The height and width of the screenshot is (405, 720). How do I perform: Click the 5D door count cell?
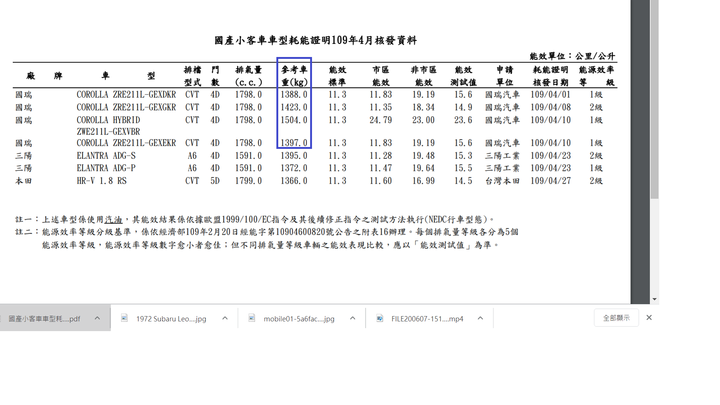click(x=215, y=181)
